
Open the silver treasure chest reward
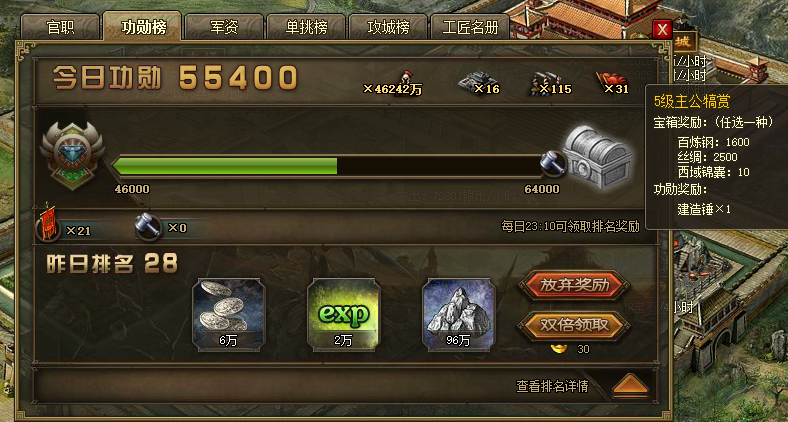pyautogui.click(x=597, y=157)
